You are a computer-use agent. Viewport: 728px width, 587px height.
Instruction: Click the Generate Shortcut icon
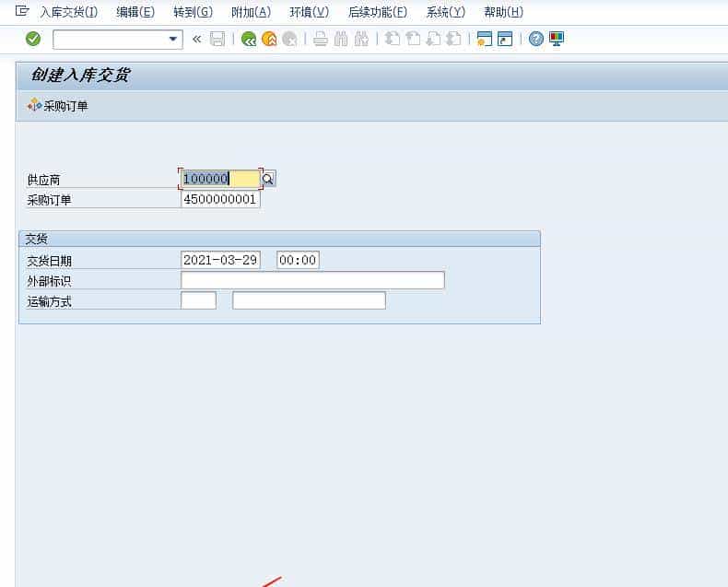pyautogui.click(x=505, y=39)
